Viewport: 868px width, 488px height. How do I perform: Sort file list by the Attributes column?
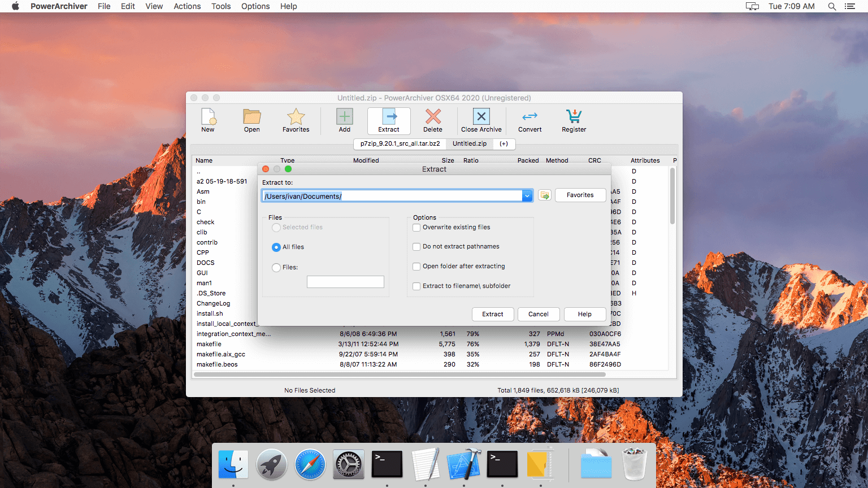tap(645, 160)
